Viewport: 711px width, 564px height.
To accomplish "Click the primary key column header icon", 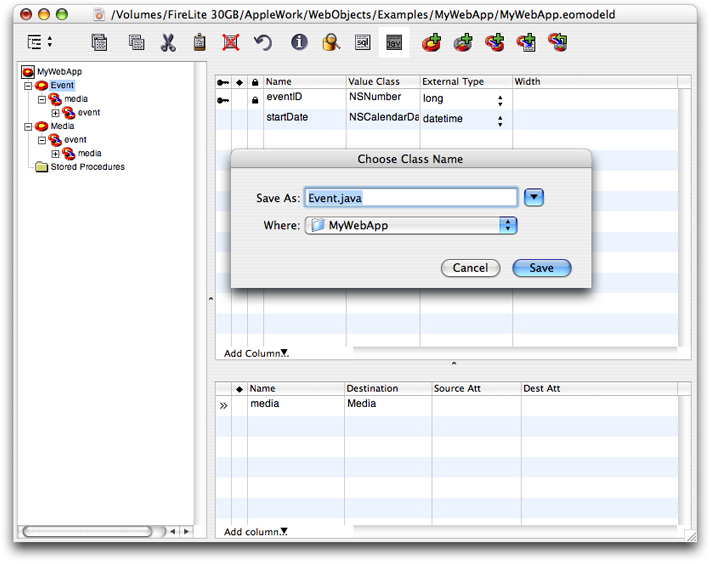I will coord(223,82).
